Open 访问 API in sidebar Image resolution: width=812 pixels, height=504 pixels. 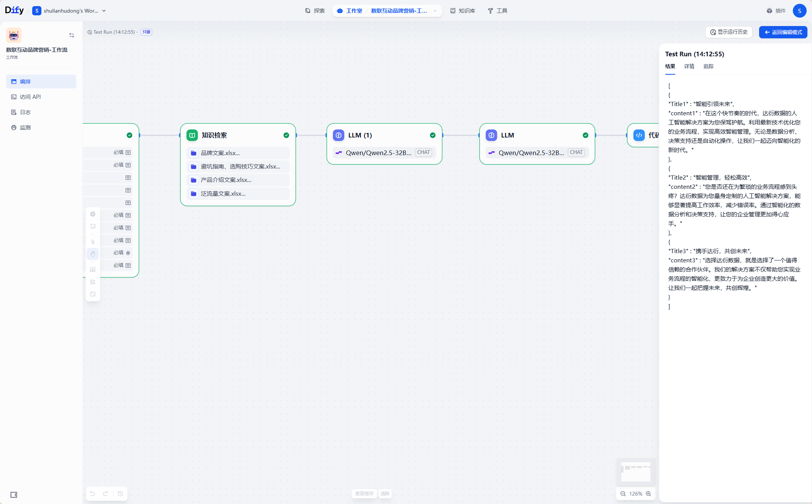30,97
